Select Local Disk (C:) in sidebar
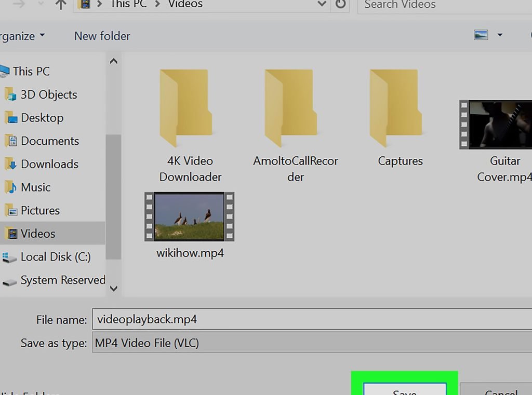The image size is (532, 395). 55,257
